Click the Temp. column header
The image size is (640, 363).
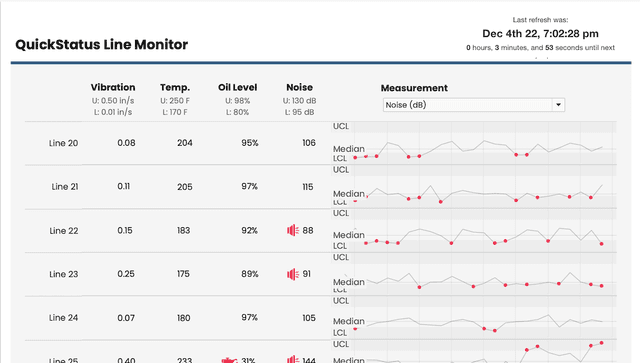tap(175, 87)
